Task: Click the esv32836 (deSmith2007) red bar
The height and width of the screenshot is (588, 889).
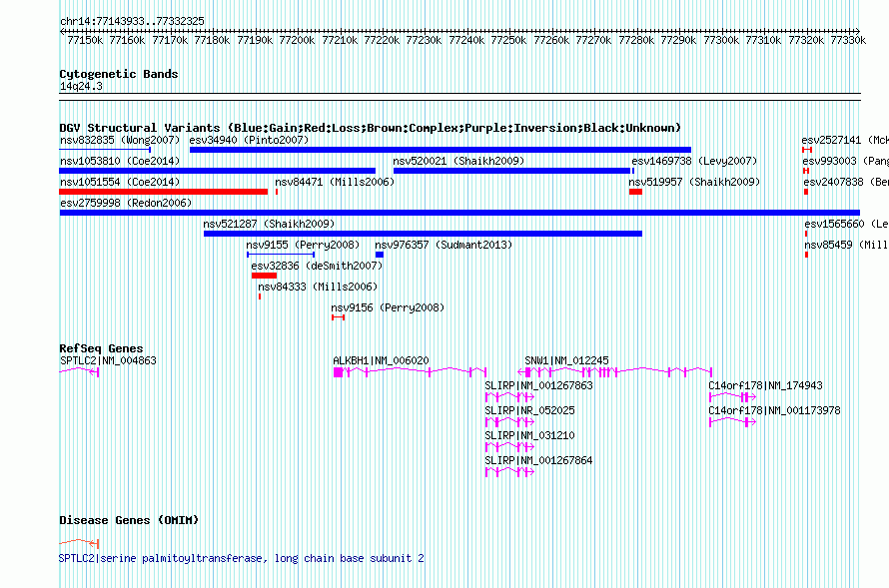Action: click(x=265, y=276)
